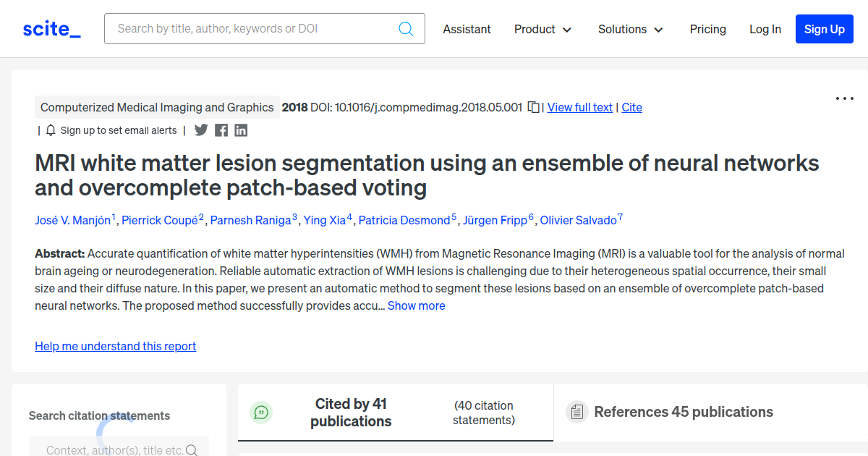Screen dimensions: 868x456
Task: Click author José V. Manjón
Action: tap(73, 220)
